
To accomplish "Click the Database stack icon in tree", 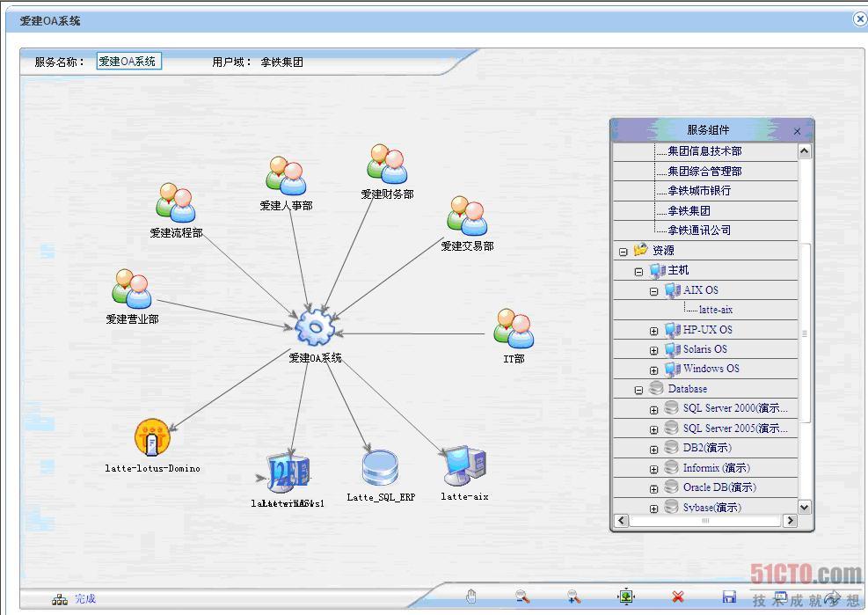I will coord(656,388).
